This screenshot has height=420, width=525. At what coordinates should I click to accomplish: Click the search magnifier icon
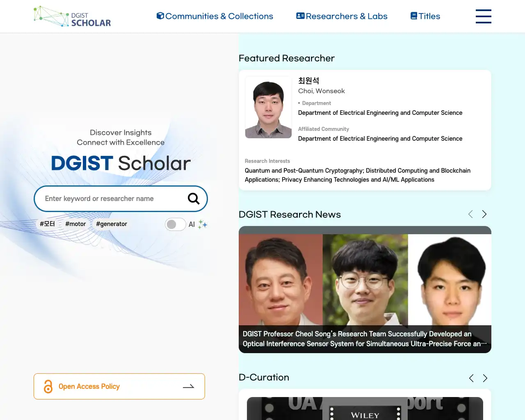coord(193,199)
